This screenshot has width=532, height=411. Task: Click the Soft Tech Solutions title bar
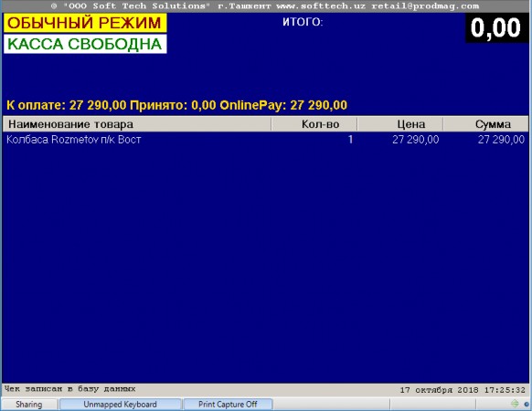click(x=266, y=6)
